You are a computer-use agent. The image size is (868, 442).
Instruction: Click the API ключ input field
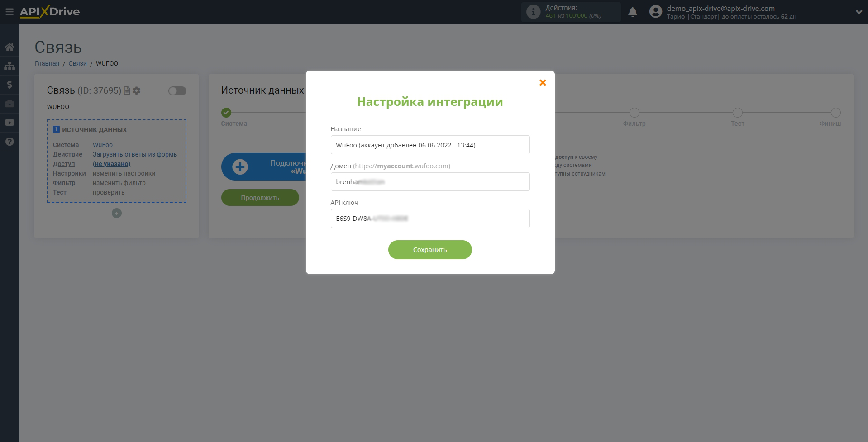430,219
